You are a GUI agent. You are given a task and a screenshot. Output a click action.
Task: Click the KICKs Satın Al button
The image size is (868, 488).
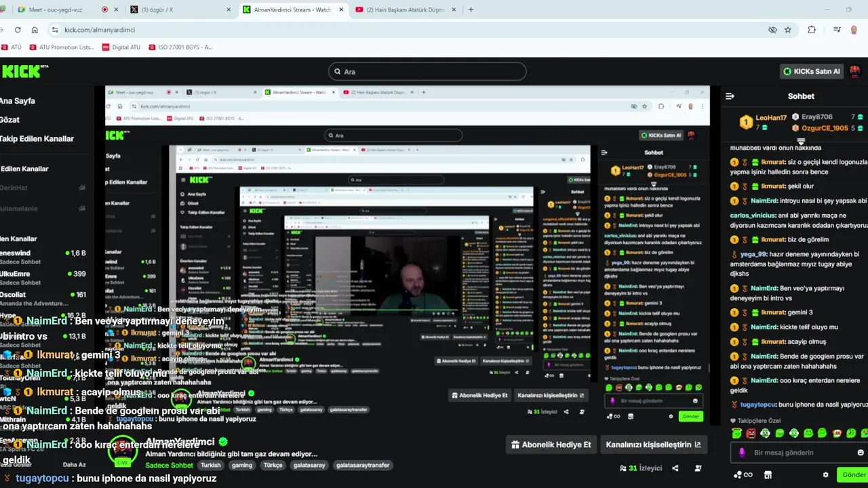812,71
